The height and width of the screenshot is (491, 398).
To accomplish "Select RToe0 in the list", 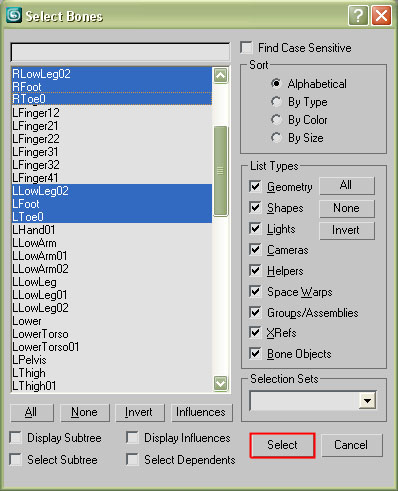I will point(112,99).
